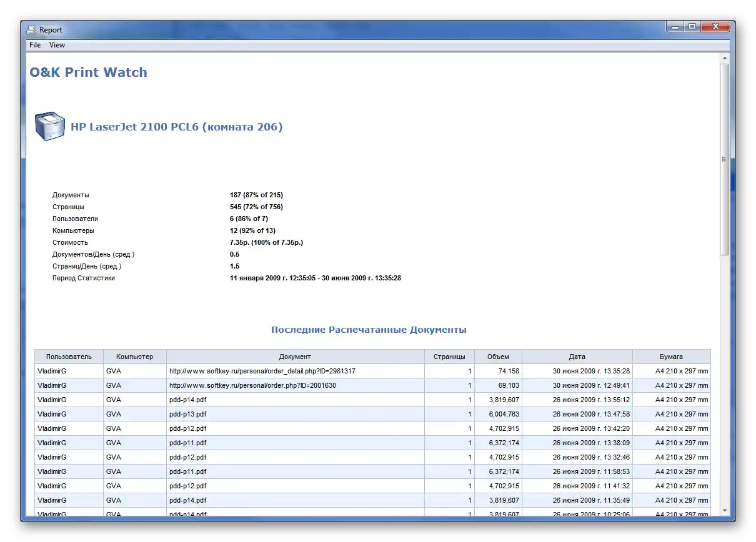Click the 6,004,763 volume value
Image resolution: width=756 pixels, height=542 pixels.
coord(505,414)
